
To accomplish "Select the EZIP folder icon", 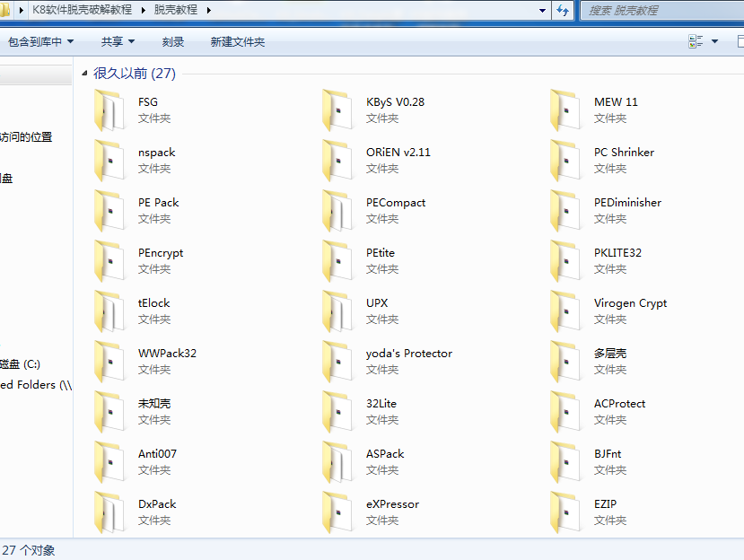I will pyautogui.click(x=565, y=512).
